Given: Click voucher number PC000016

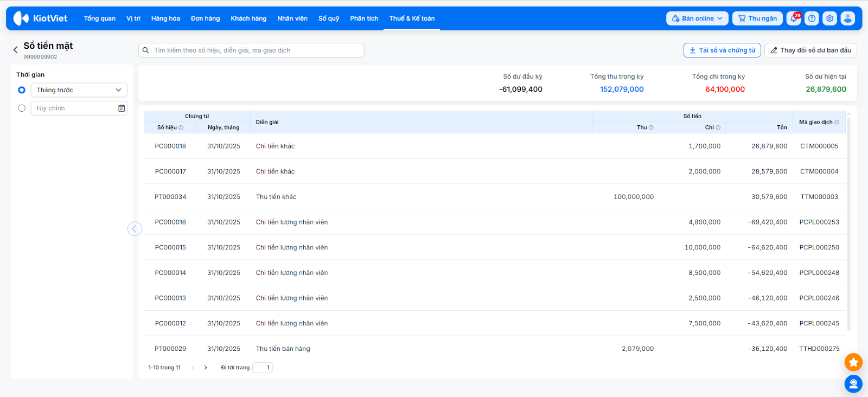Looking at the screenshot, I should [170, 222].
